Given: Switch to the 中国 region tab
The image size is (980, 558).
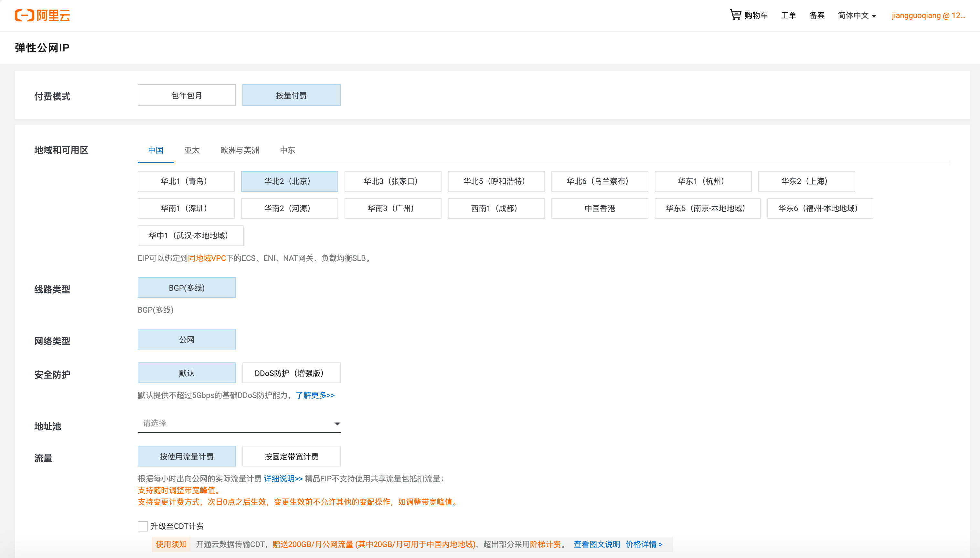Looking at the screenshot, I should pos(155,150).
